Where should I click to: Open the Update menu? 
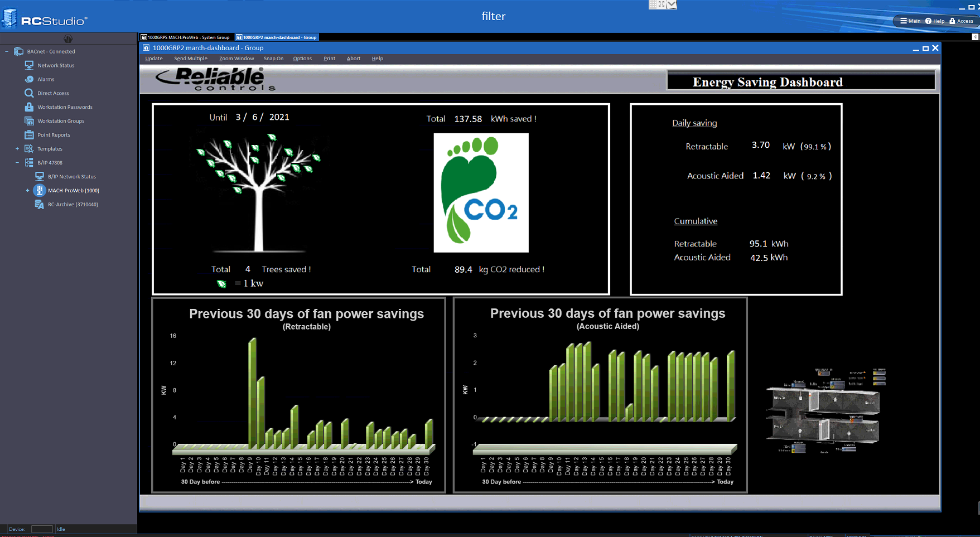tap(154, 59)
